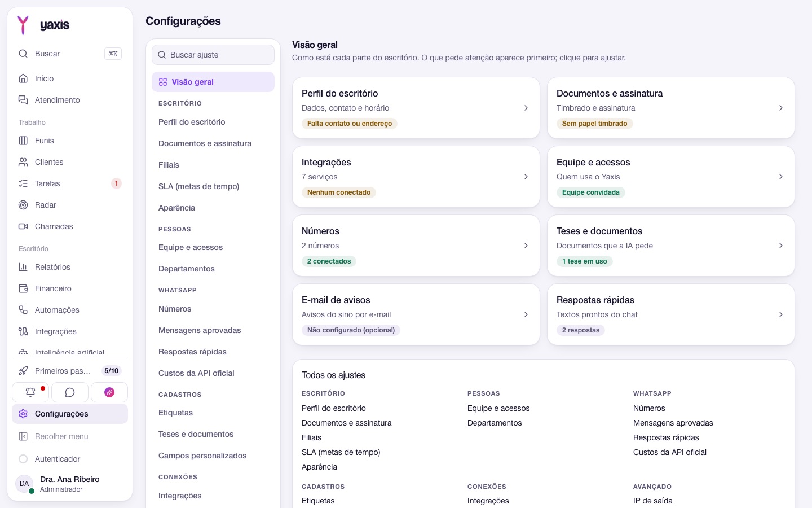Open Tarefas via its checklist icon
Image resolution: width=812 pixels, height=508 pixels.
click(23, 183)
